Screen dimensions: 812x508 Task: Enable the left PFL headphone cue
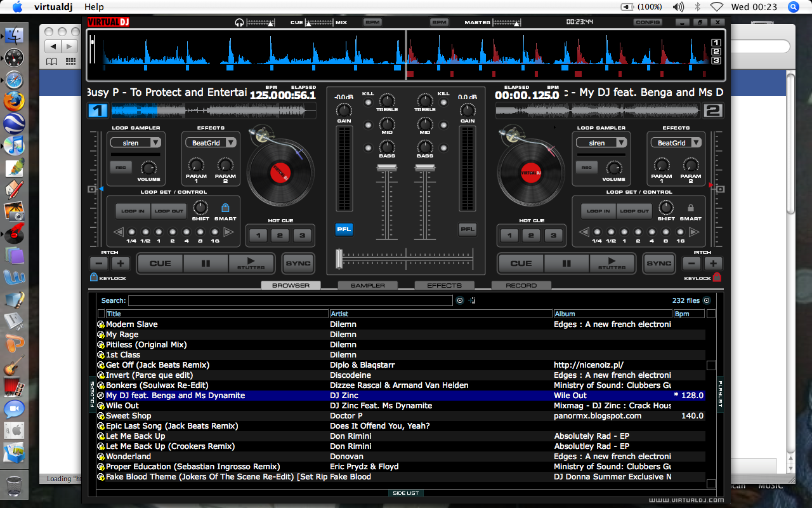pos(344,229)
